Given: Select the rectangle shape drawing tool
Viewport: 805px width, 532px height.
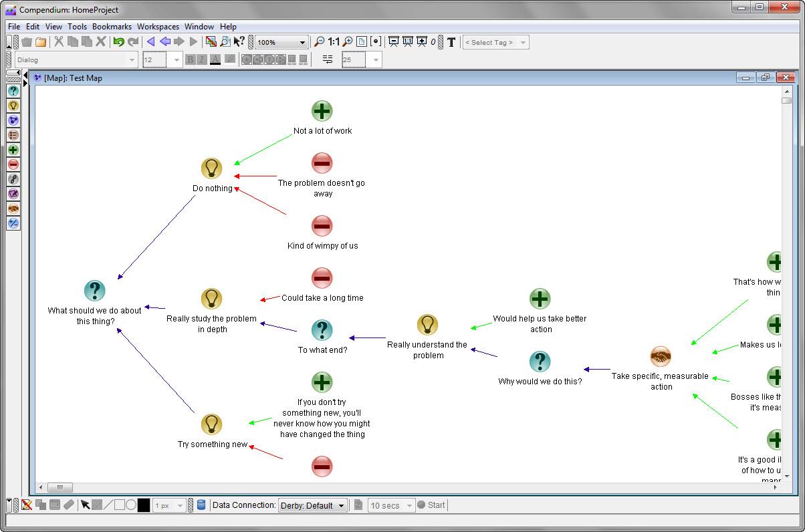Looking at the screenshot, I should coord(120,505).
